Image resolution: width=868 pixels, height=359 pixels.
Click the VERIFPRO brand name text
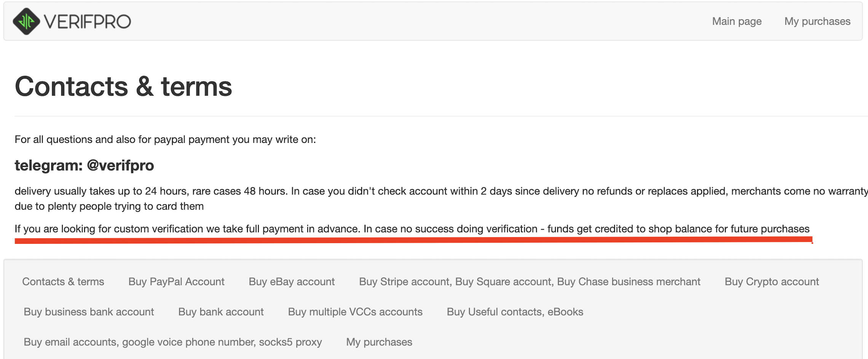coord(87,22)
